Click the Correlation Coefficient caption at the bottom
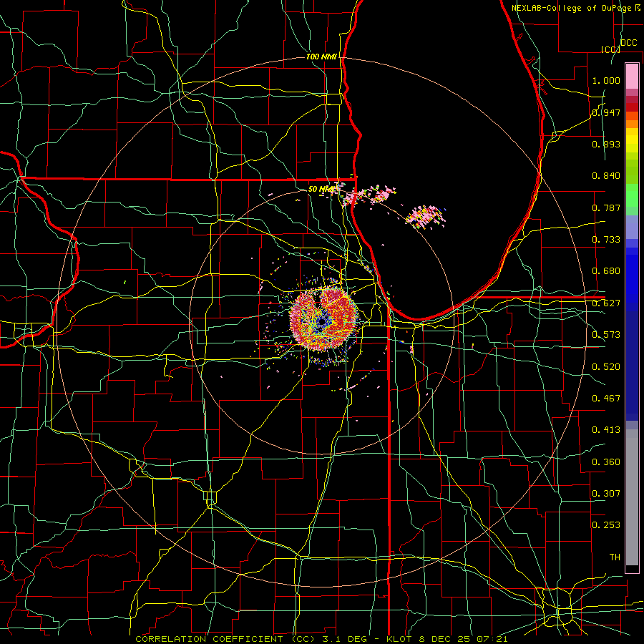 [x=321, y=639]
